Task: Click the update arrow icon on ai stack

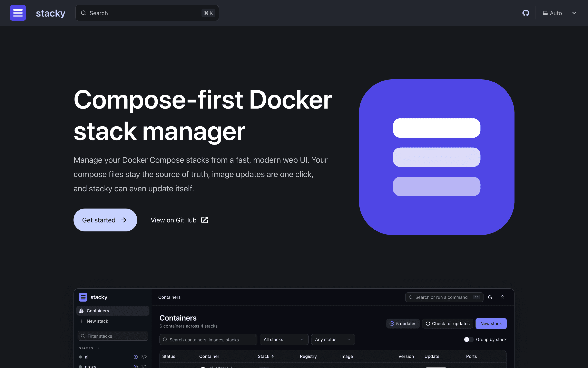Action: point(136,357)
